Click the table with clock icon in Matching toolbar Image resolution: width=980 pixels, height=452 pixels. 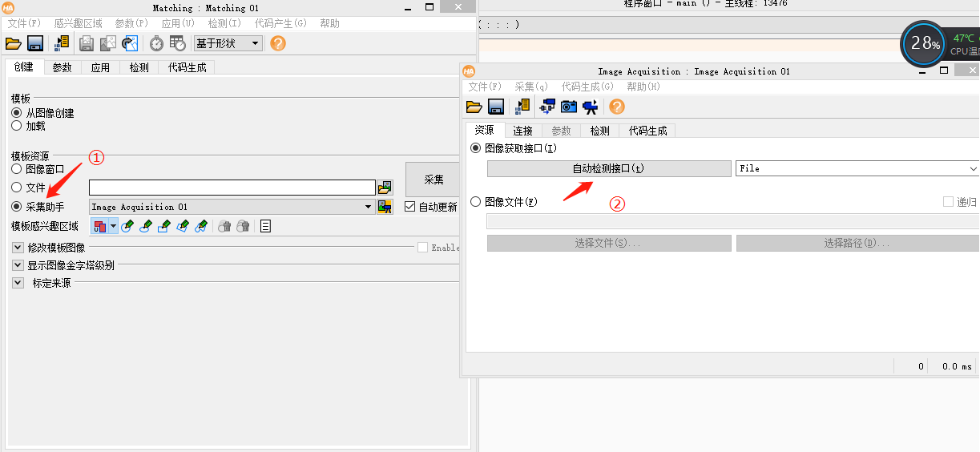(x=178, y=43)
